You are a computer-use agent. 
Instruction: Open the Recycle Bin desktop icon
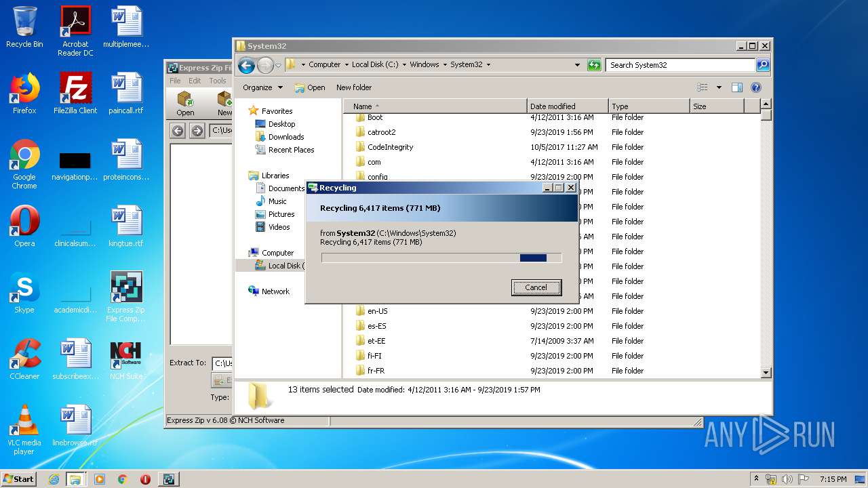[x=24, y=27]
